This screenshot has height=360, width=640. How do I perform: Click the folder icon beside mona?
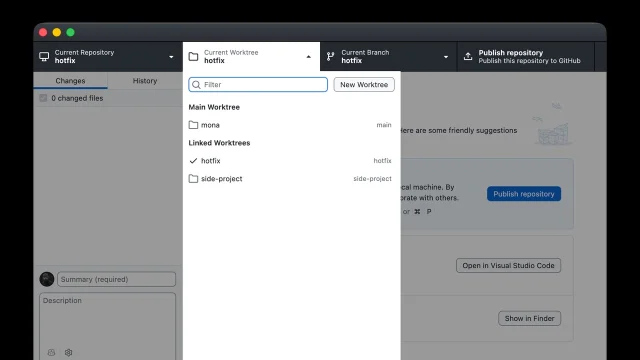[193, 125]
